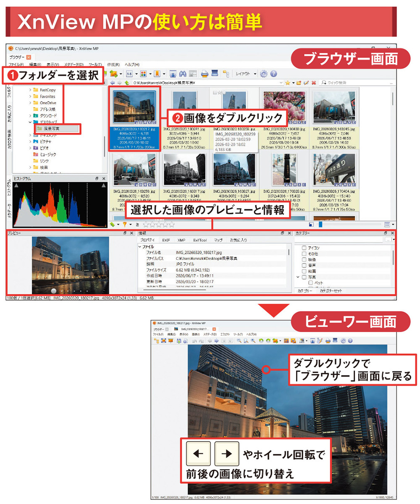Viewport: 420px width, 504px height.
Task: Click the red X delete icon by address bar
Action: click(314, 83)
